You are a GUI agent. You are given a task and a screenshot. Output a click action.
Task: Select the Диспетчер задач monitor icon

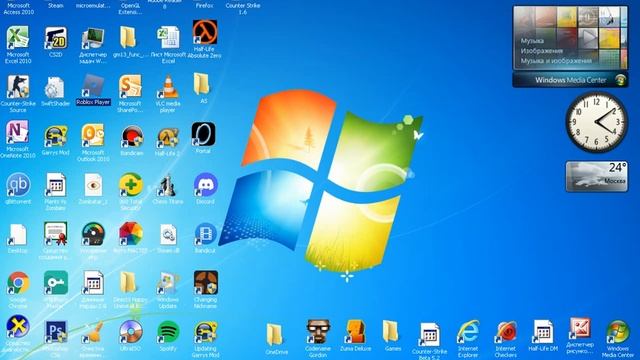click(93, 38)
